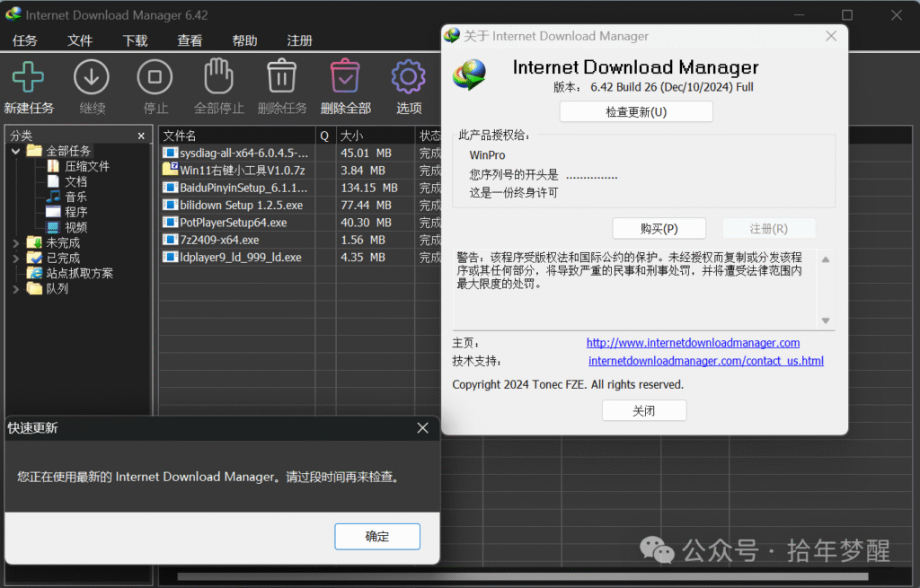Image resolution: width=920 pixels, height=588 pixels.
Task: Click the 40.30 MB size cell
Action: 367,223
